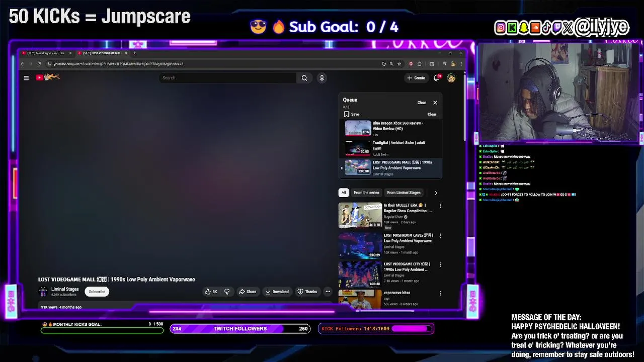Subscribe to Liminal Stages
644x362 pixels.
coord(97,292)
